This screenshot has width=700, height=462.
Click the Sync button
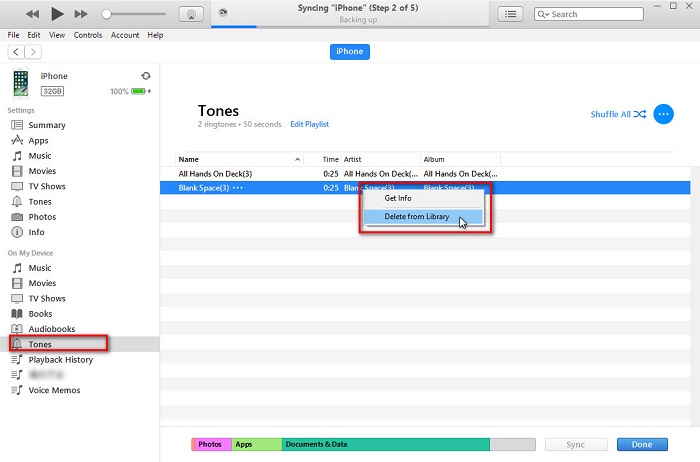[576, 444]
